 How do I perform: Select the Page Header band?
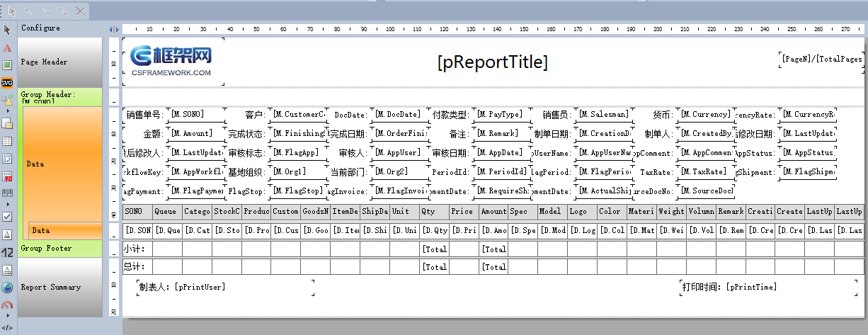tap(60, 62)
